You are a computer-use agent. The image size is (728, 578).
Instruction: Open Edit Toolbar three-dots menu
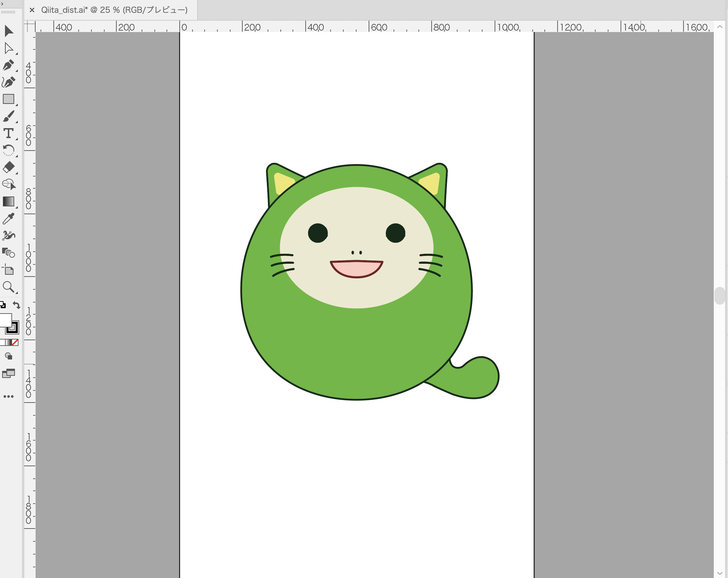tap(9, 396)
